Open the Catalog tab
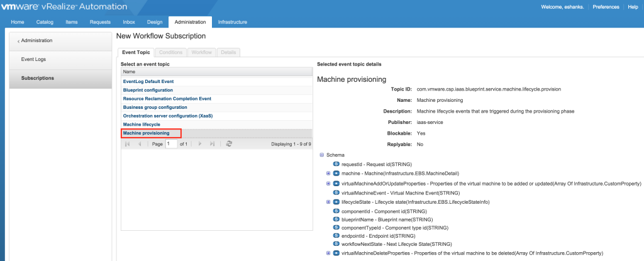This screenshot has width=644, height=261. [x=45, y=22]
